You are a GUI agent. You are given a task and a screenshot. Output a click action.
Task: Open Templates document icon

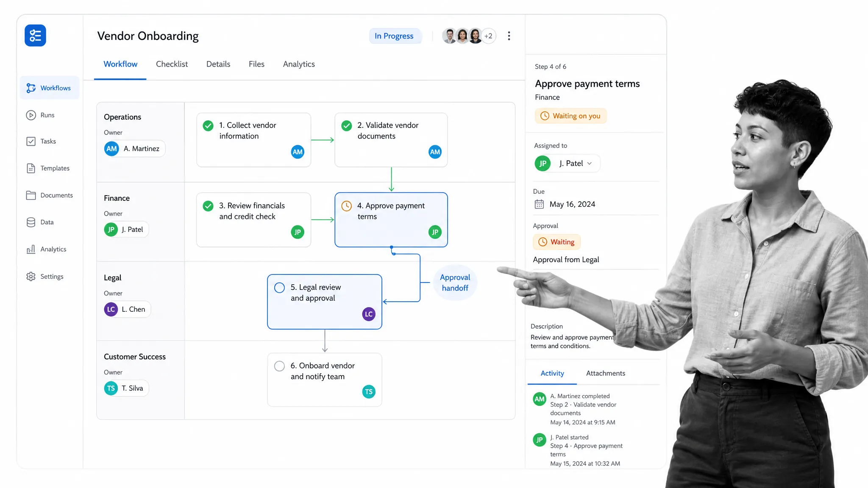click(31, 168)
